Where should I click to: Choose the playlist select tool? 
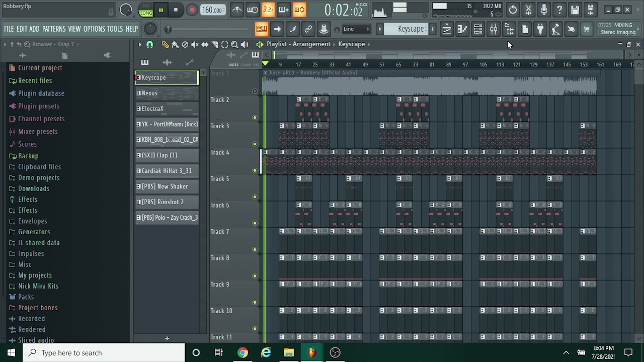coord(224,44)
